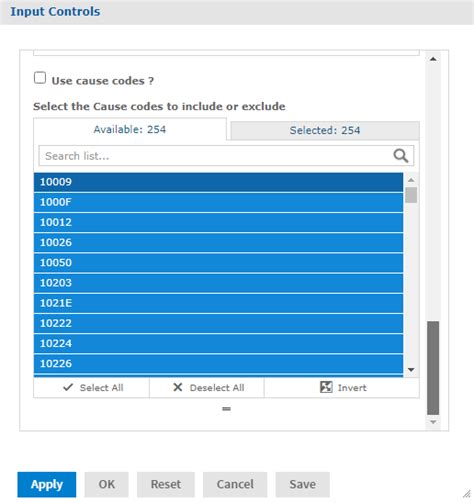Click the Select All checkmark icon
Viewport: 474px width, 503px height.
coord(68,387)
